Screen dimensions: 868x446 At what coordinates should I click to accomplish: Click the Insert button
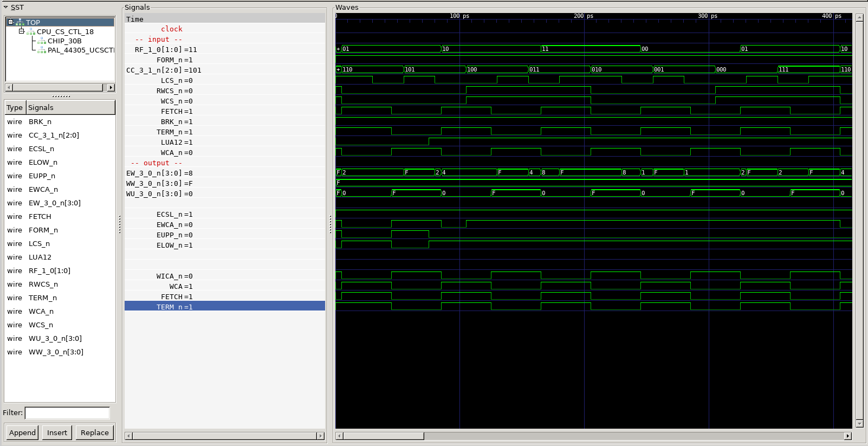57,432
